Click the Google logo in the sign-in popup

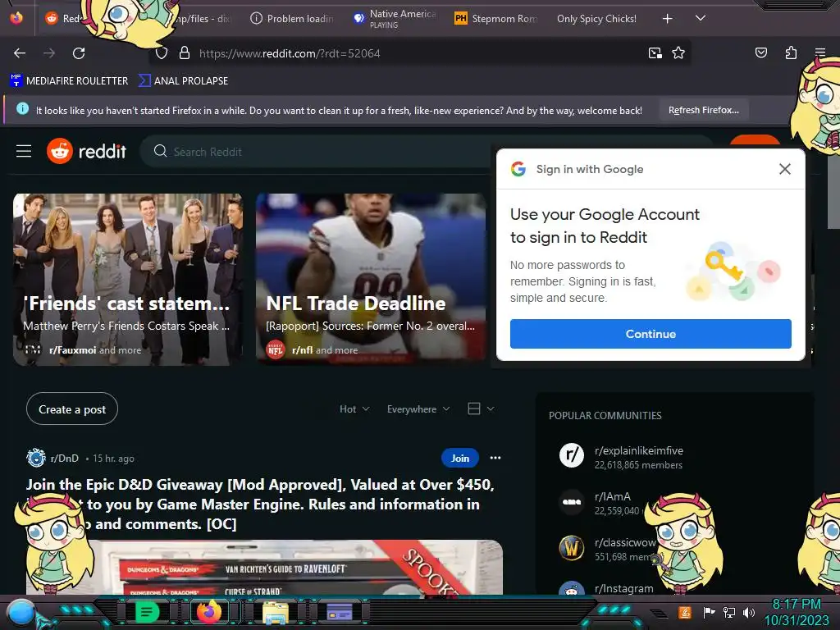tap(518, 169)
